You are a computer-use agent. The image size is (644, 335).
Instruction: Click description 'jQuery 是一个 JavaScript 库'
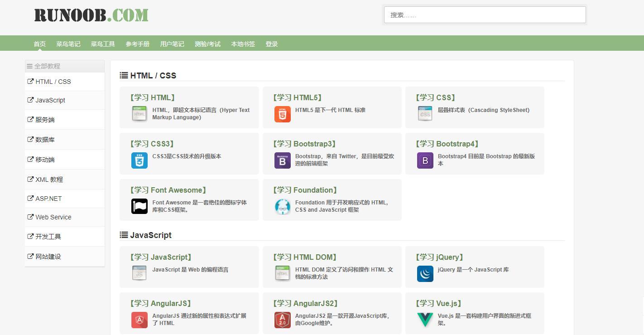(x=473, y=270)
